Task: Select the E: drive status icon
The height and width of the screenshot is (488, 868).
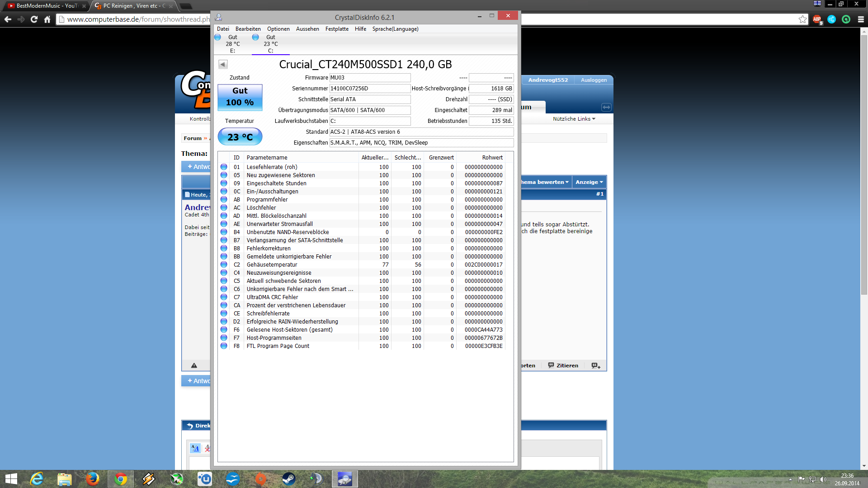Action: 218,38
